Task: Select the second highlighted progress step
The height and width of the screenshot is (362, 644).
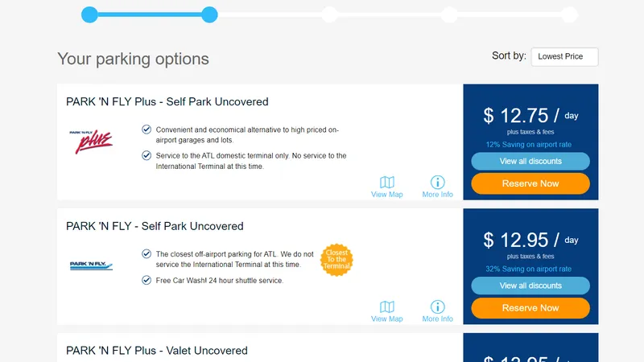Action: coord(209,14)
